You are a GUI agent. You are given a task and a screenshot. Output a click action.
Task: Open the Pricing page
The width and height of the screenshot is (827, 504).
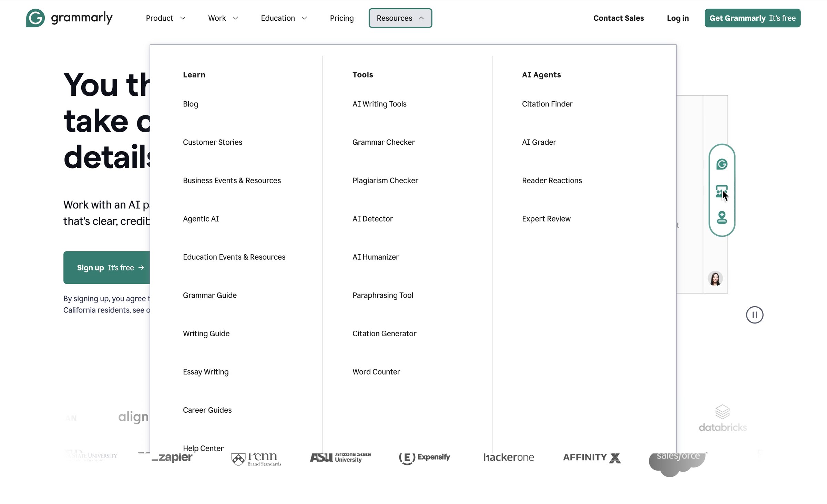point(342,18)
